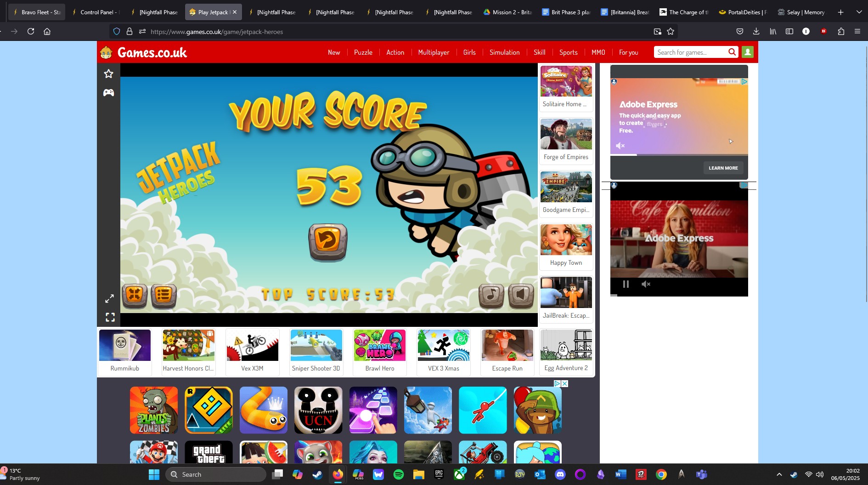Reload the page in Firefox
Screen dimensions: 868x485
tap(31, 31)
